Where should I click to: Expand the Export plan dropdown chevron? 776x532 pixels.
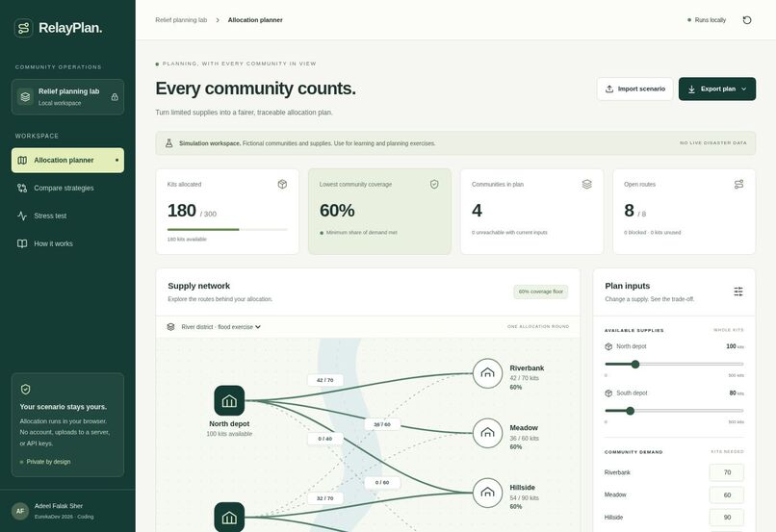coord(744,89)
